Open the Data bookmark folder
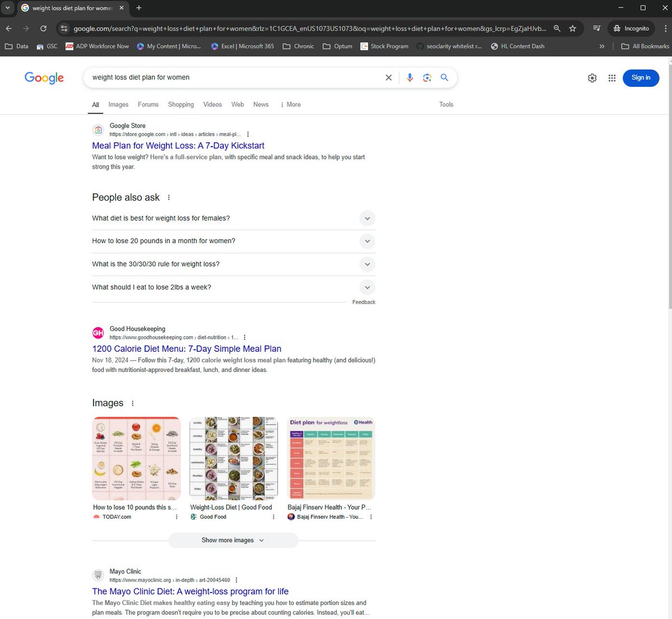The width and height of the screenshot is (672, 619). tap(17, 46)
